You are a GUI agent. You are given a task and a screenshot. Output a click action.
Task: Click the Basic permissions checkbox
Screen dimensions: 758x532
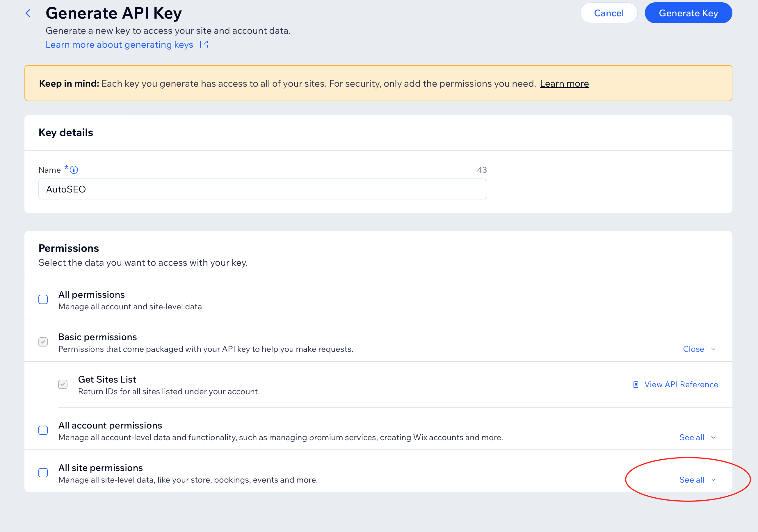[43, 342]
